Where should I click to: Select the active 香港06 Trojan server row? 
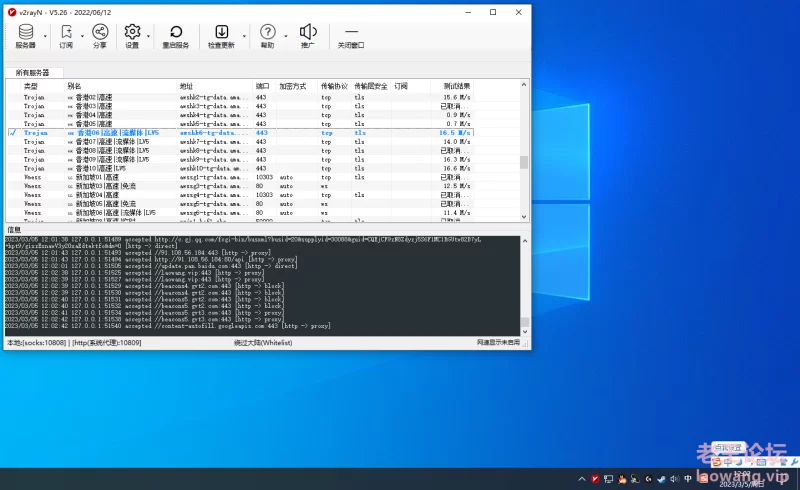coord(240,133)
